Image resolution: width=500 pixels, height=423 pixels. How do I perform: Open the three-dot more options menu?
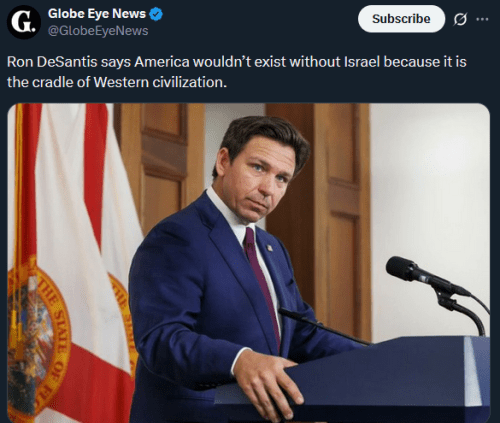(482, 19)
